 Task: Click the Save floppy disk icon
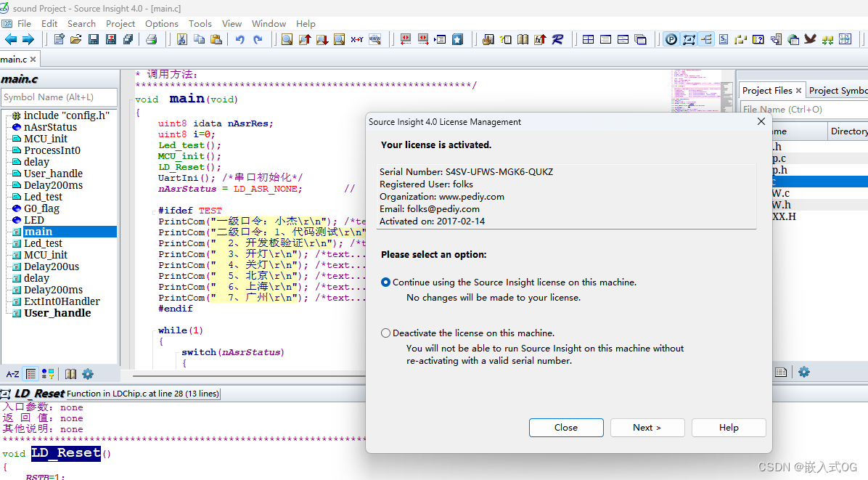[x=94, y=39]
